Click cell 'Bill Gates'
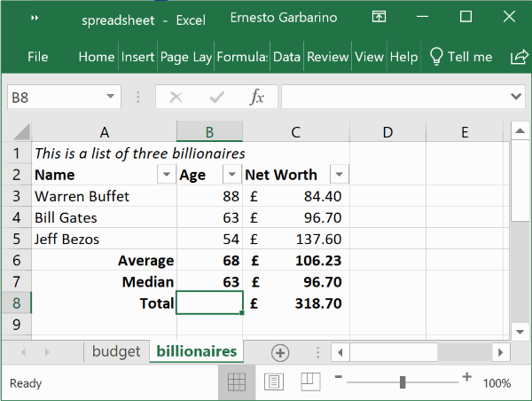 104,217
